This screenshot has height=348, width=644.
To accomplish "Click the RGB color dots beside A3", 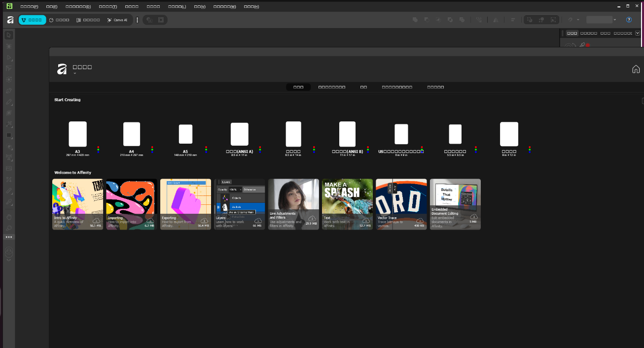I will [x=98, y=150].
